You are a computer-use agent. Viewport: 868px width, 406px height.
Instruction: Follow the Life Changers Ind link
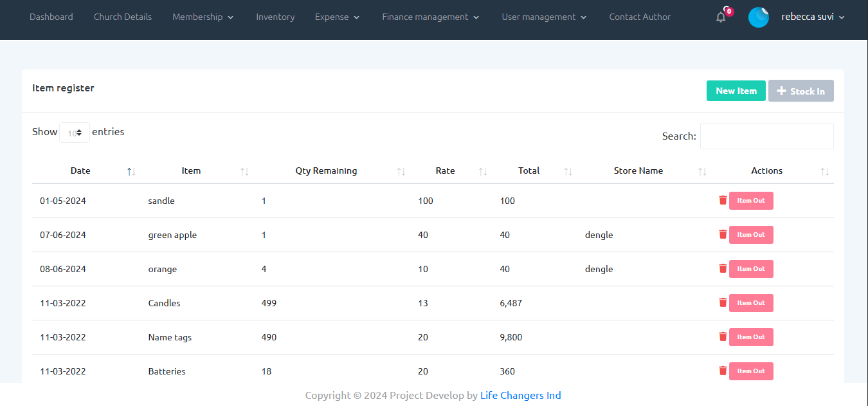click(x=520, y=395)
